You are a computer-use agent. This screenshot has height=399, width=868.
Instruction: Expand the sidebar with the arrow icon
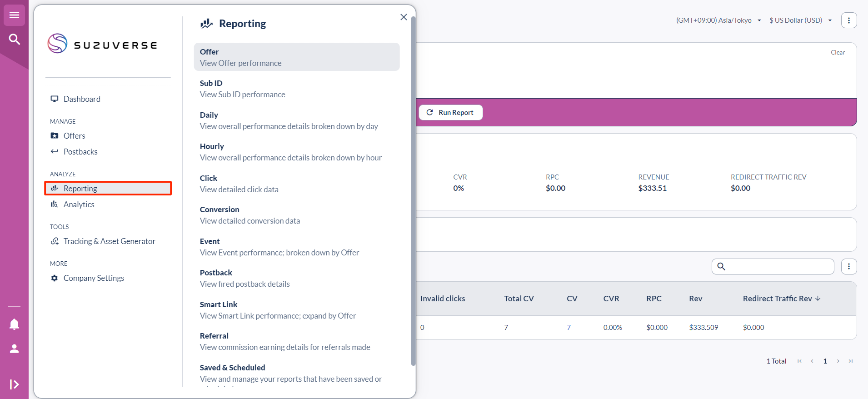click(x=14, y=384)
